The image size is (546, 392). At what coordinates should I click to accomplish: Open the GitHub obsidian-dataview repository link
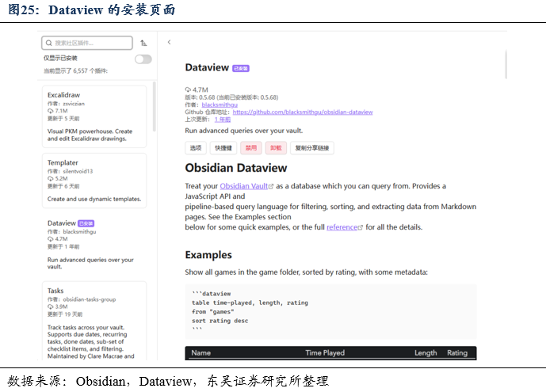(x=303, y=112)
